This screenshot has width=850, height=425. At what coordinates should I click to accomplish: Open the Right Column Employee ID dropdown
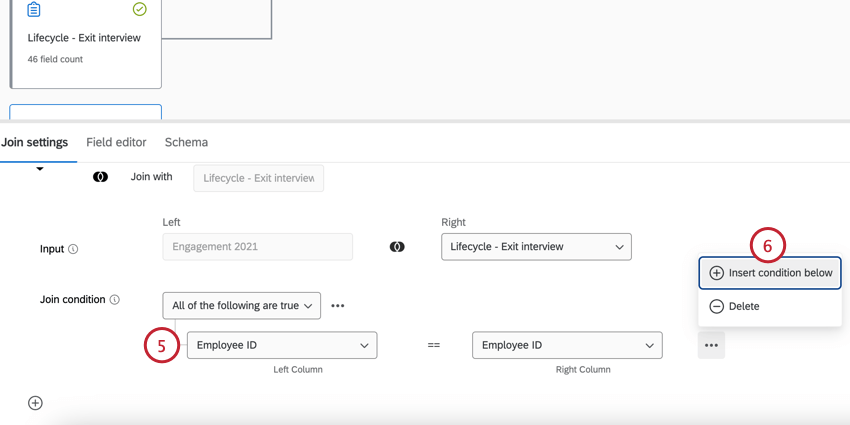tap(567, 345)
